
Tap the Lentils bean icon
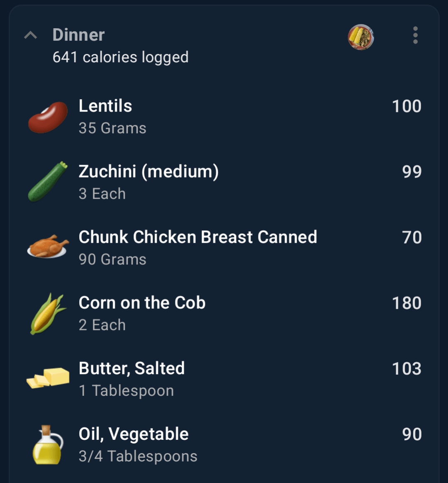click(48, 117)
